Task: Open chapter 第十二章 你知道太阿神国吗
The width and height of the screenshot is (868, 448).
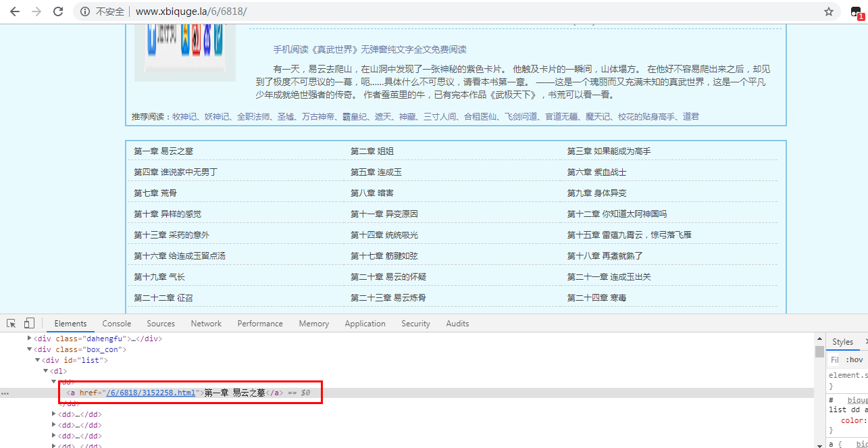Action: [617, 214]
